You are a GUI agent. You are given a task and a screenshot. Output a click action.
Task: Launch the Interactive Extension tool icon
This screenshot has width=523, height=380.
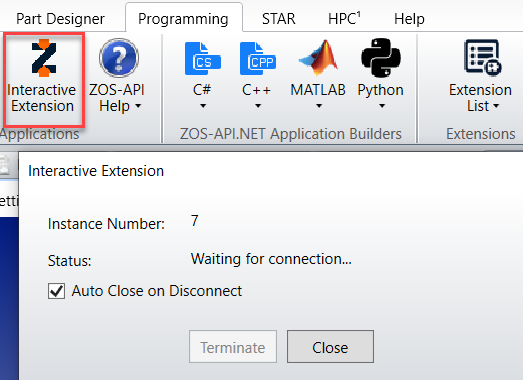click(44, 57)
